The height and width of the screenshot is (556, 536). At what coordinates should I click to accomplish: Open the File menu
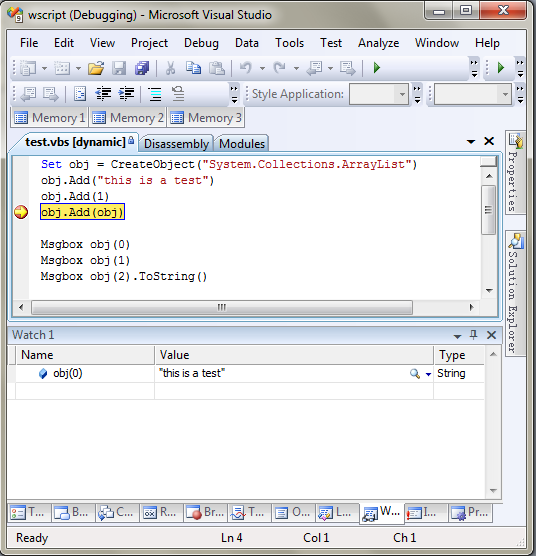pos(29,43)
